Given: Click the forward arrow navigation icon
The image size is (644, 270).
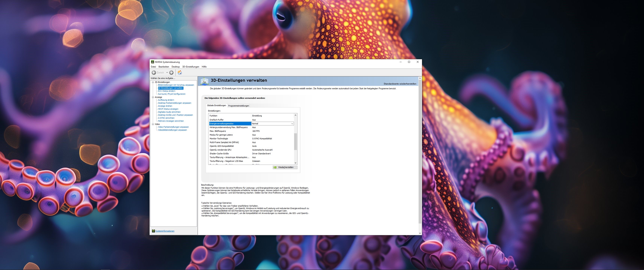Looking at the screenshot, I should tap(171, 73).
